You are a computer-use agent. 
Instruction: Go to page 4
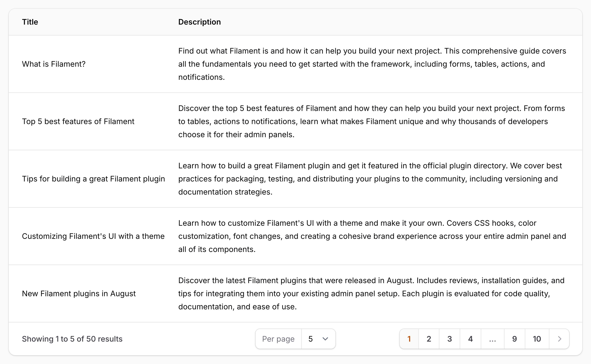click(470, 339)
